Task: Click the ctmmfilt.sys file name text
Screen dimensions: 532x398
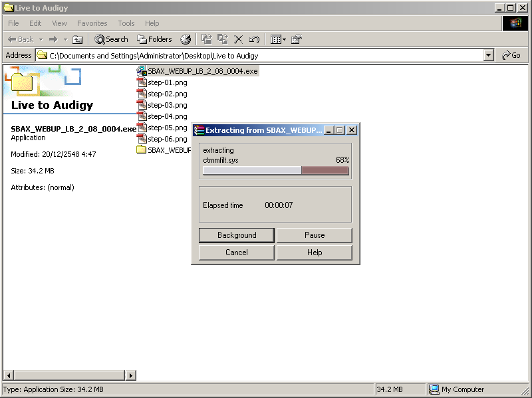Action: [x=221, y=160]
